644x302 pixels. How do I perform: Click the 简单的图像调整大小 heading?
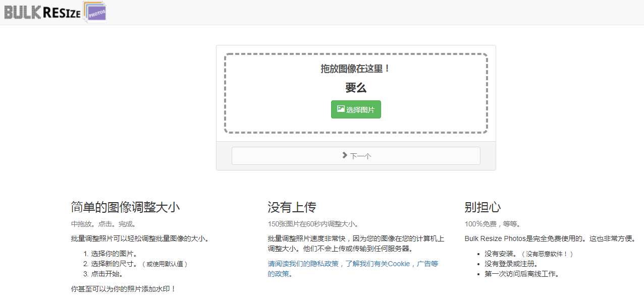(x=125, y=207)
